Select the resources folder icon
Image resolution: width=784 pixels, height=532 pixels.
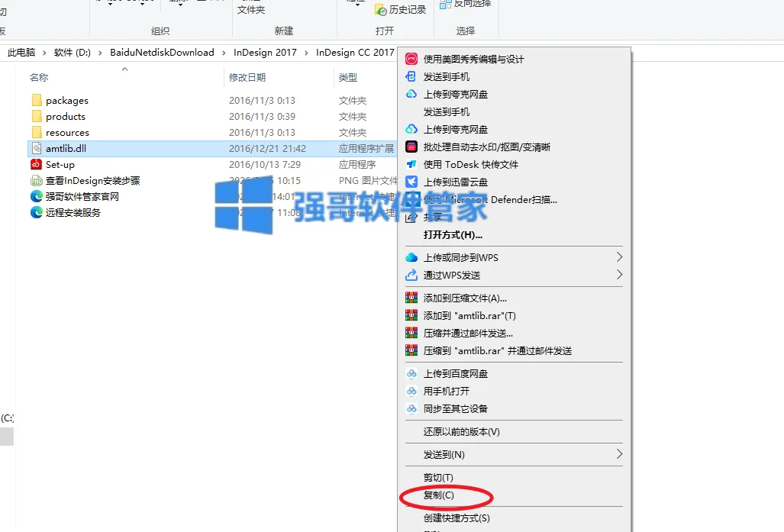[x=37, y=132]
